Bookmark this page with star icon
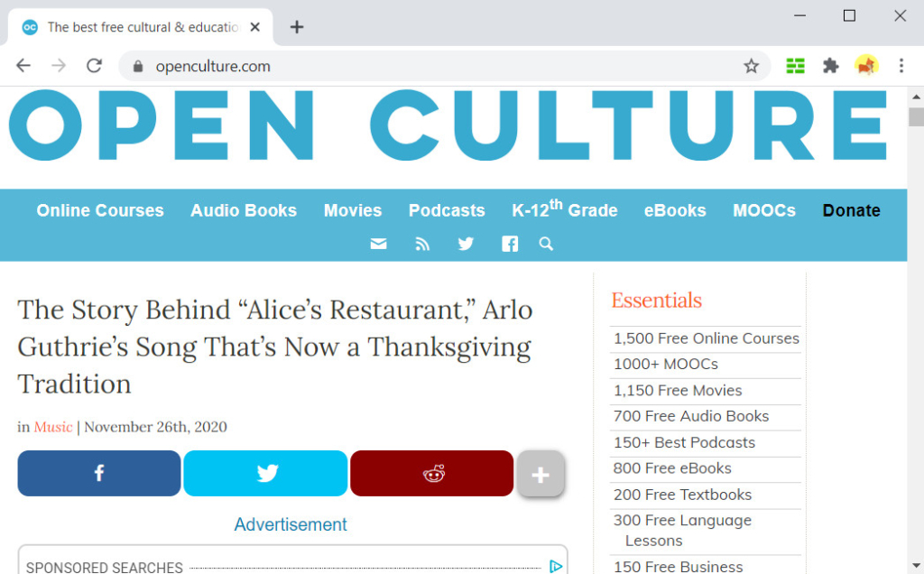 751,66
